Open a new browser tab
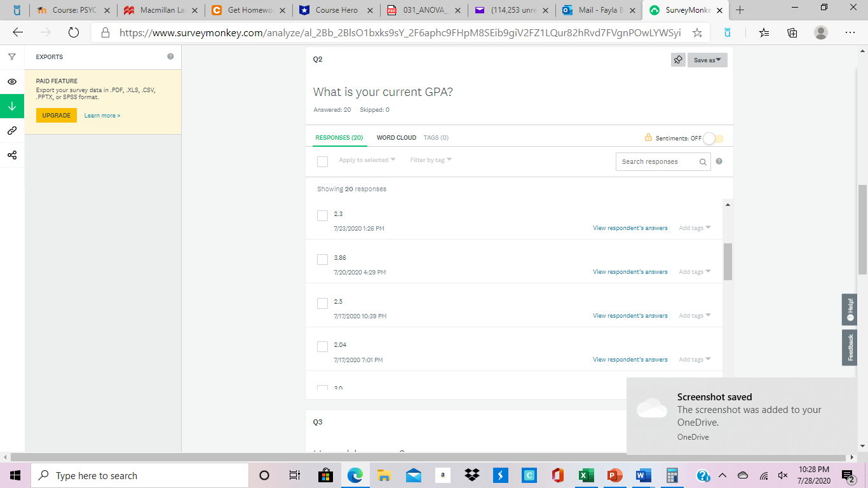This screenshot has height=488, width=868. (740, 10)
